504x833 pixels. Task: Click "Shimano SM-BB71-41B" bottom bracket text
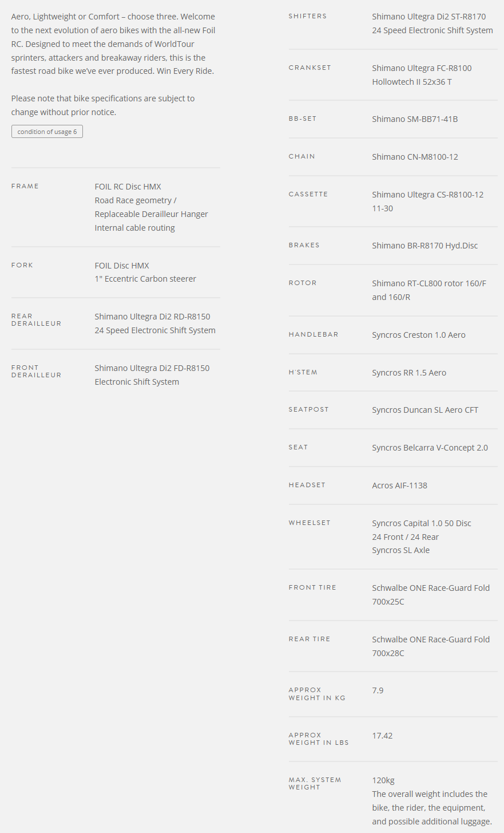tap(415, 119)
